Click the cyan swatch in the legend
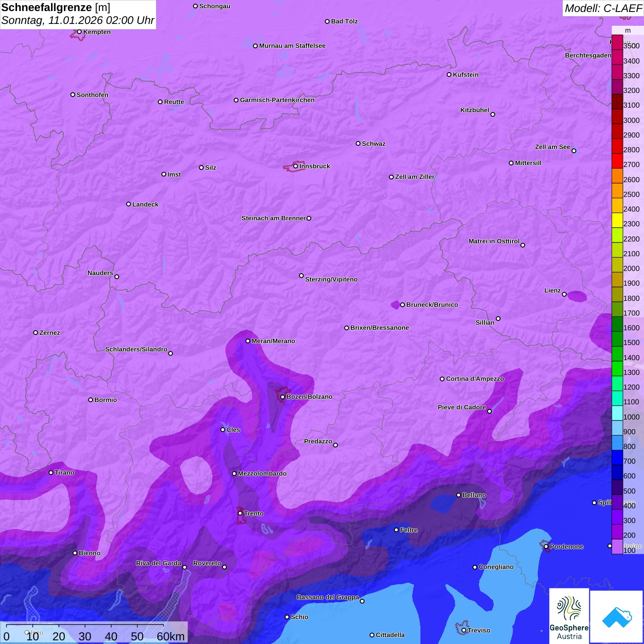This screenshot has width=644, height=644. (x=617, y=413)
